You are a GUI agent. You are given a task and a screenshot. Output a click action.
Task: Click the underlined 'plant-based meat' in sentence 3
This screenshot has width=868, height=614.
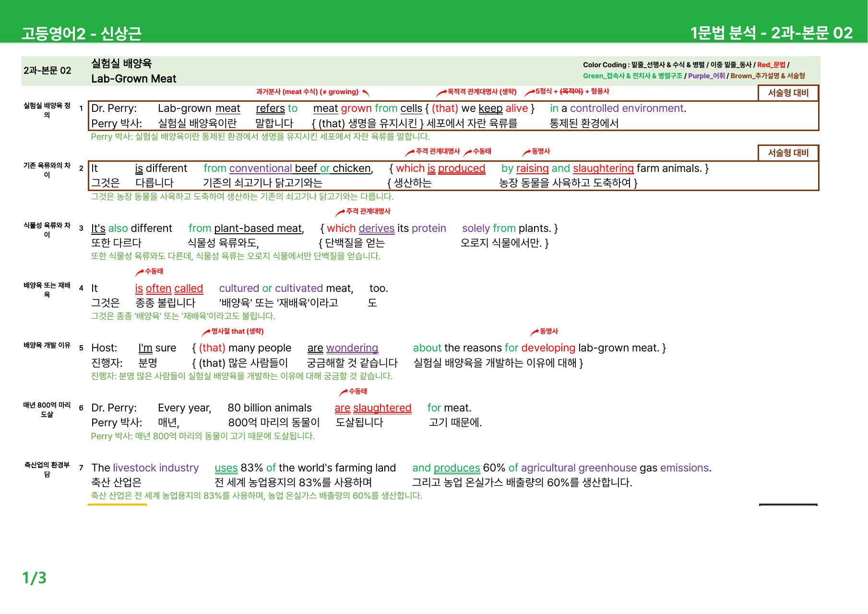[258, 229]
